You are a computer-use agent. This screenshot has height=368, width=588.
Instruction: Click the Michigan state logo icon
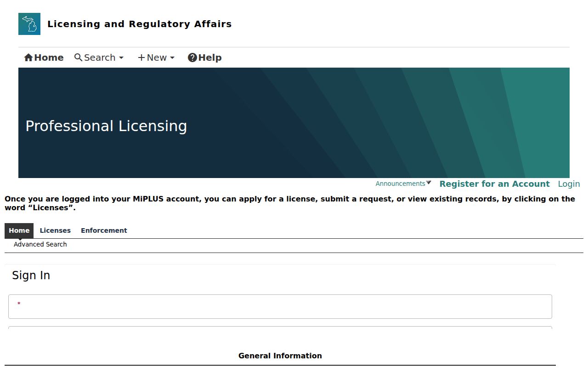[x=29, y=24]
